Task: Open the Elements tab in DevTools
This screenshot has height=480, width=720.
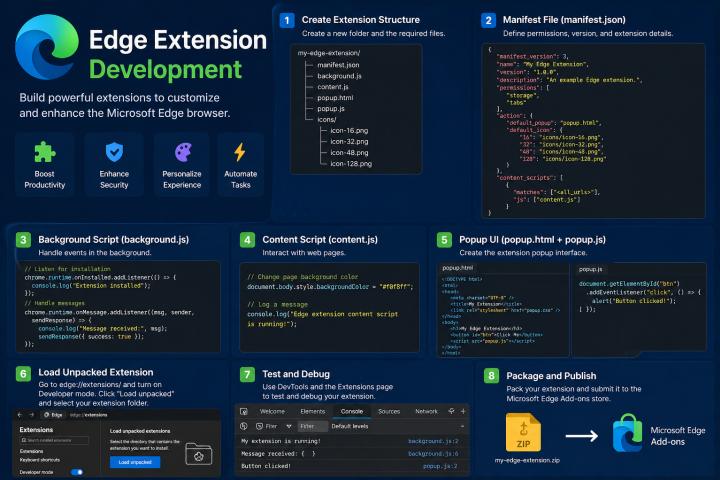Action: (312, 411)
